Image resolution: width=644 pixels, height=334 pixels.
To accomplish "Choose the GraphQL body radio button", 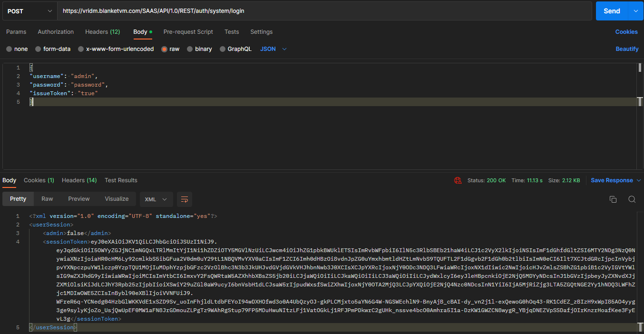I will click(223, 49).
